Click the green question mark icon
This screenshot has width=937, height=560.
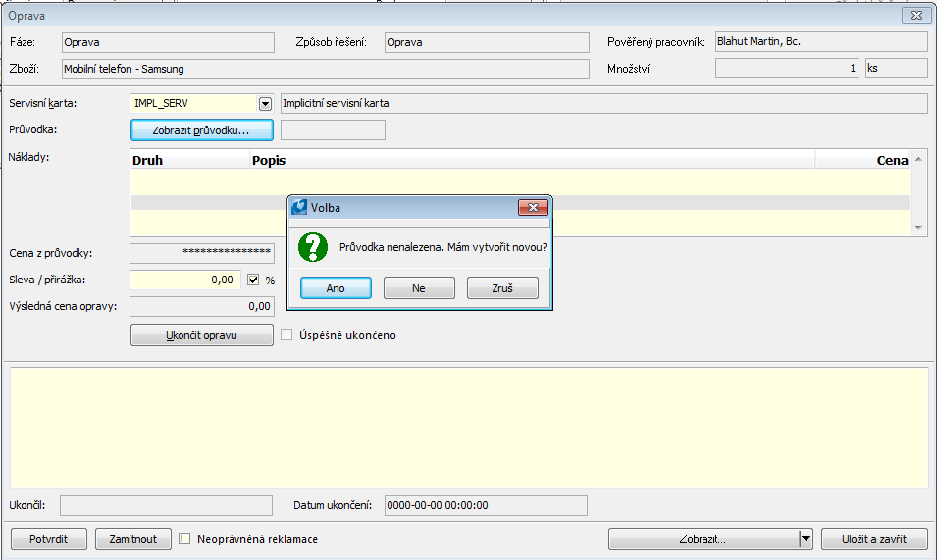pyautogui.click(x=313, y=247)
